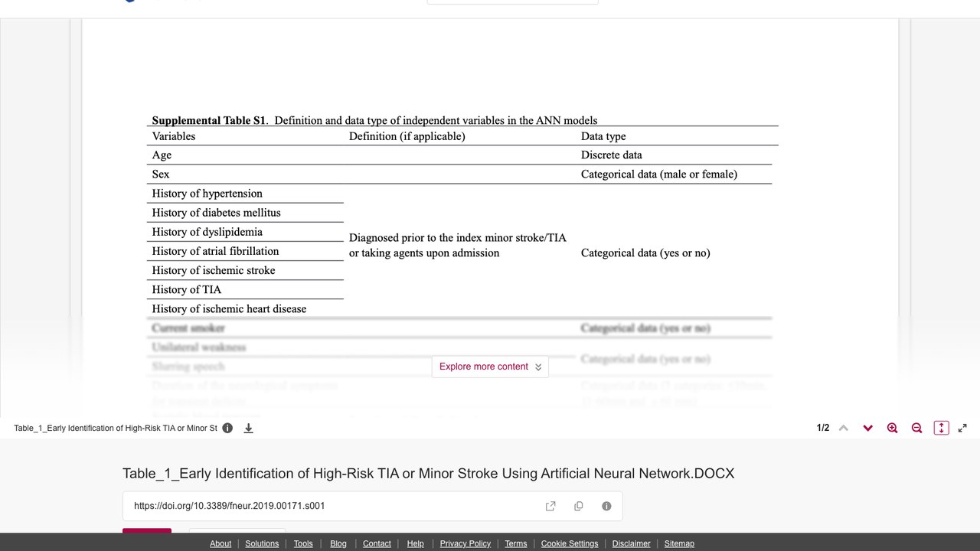This screenshot has width=980, height=551.
Task: Open the Disclaimer footer link
Action: point(632,543)
